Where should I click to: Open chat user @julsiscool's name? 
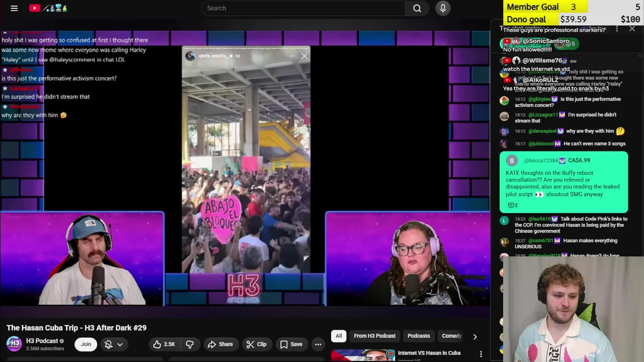[x=541, y=144]
